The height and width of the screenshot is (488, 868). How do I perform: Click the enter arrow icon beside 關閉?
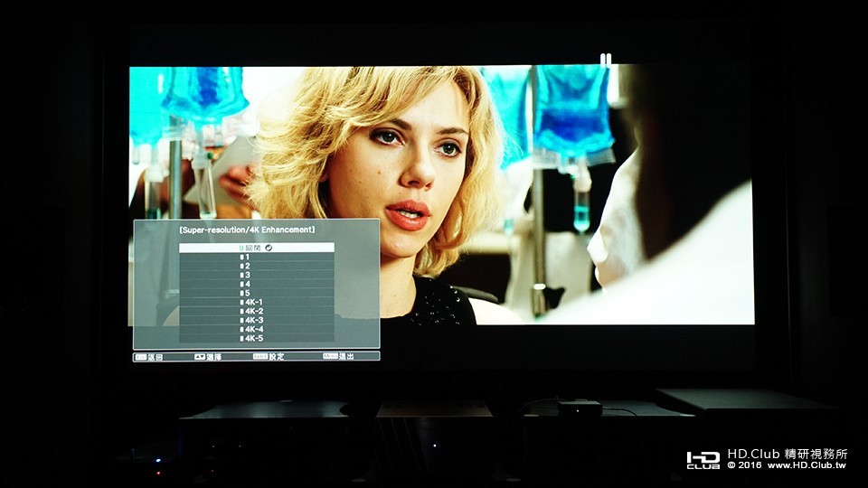(269, 248)
